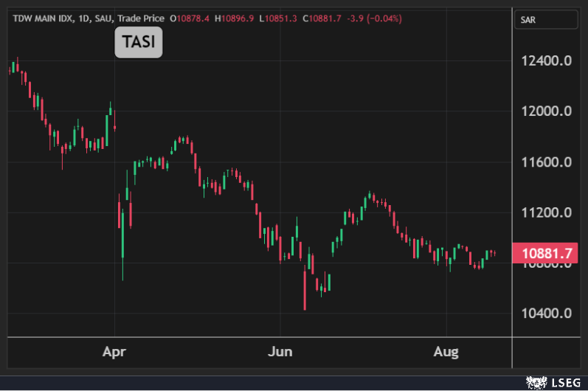Viewport: 588px width, 391px height.
Task: Click the close value C10881.7
Action: tap(323, 18)
